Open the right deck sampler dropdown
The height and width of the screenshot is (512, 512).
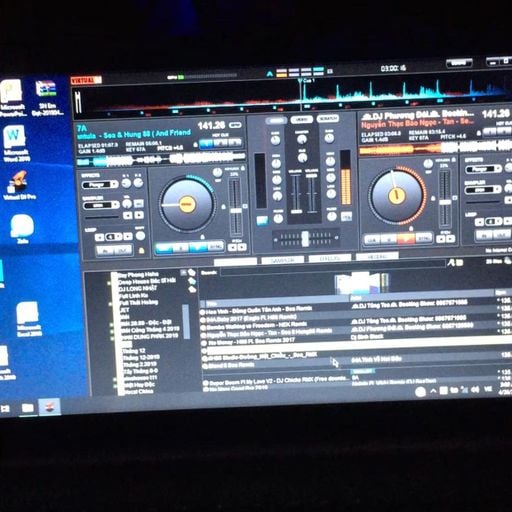coord(484,190)
